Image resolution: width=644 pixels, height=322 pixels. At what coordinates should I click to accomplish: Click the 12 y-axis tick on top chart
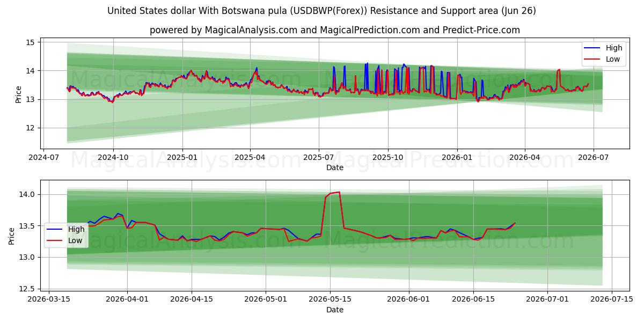tap(30, 128)
